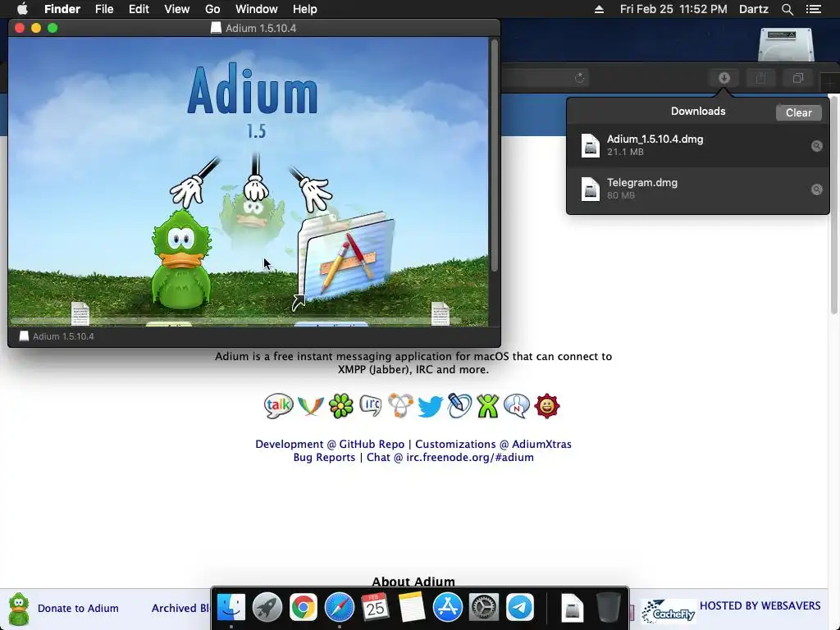
Task: Click the Twitter bird service icon
Action: (x=430, y=406)
